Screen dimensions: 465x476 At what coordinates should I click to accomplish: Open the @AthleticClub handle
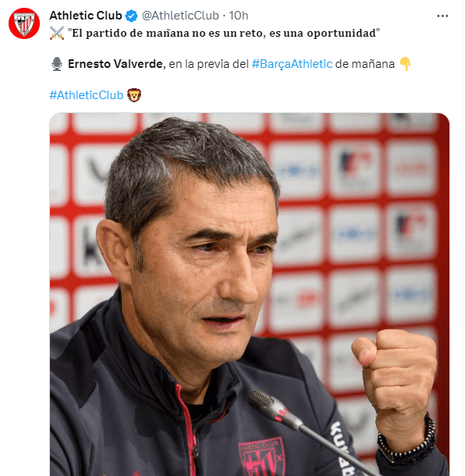click(x=180, y=16)
